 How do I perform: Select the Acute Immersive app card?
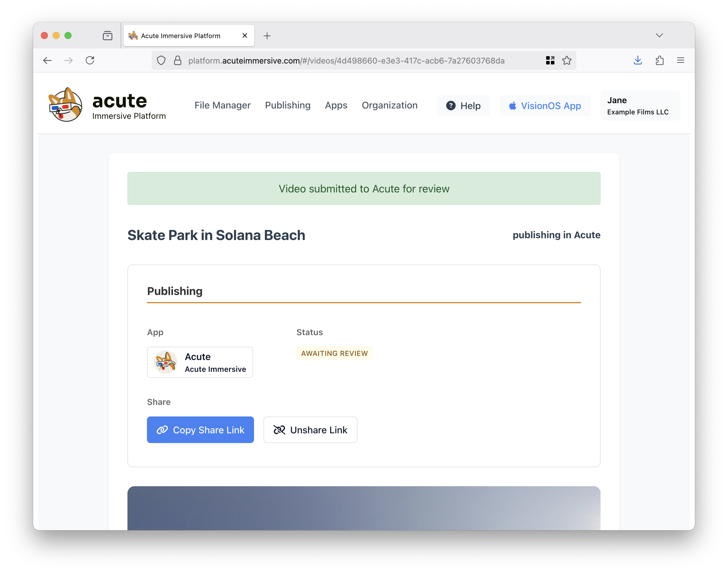[x=200, y=362]
